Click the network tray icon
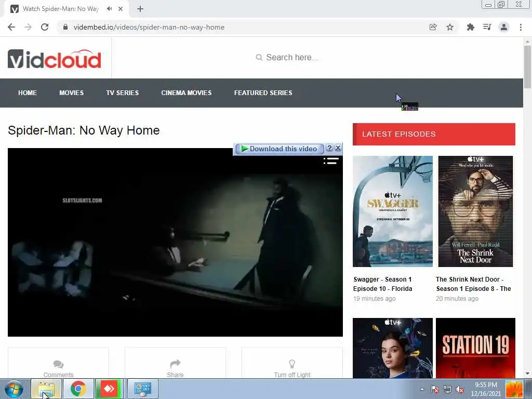This screenshot has height=399, width=532. pyautogui.click(x=447, y=389)
